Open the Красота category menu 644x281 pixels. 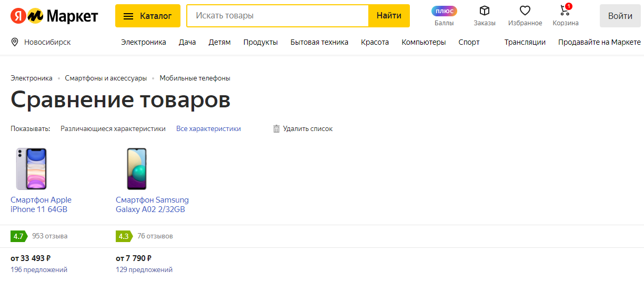[x=375, y=42]
